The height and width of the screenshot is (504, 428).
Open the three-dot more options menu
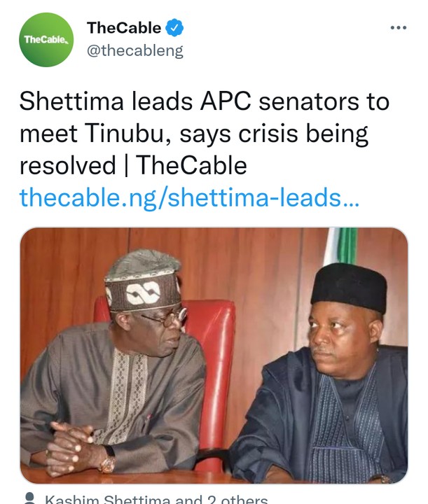pos(398,28)
